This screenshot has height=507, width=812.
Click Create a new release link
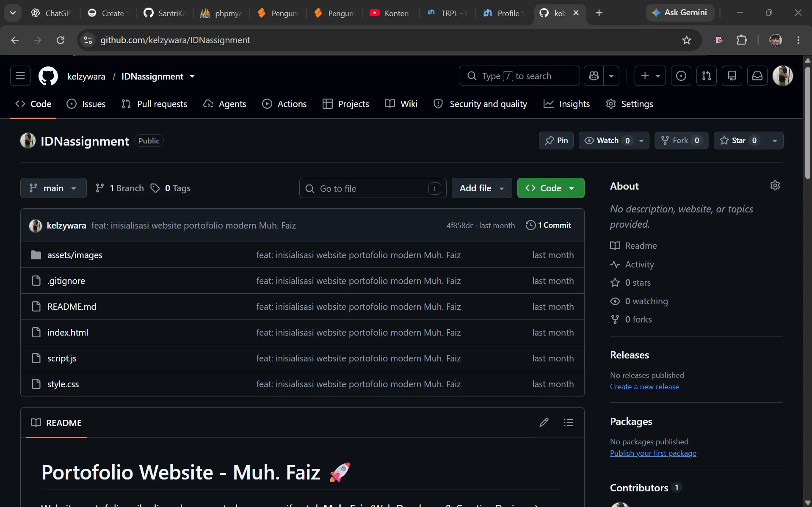pyautogui.click(x=644, y=387)
